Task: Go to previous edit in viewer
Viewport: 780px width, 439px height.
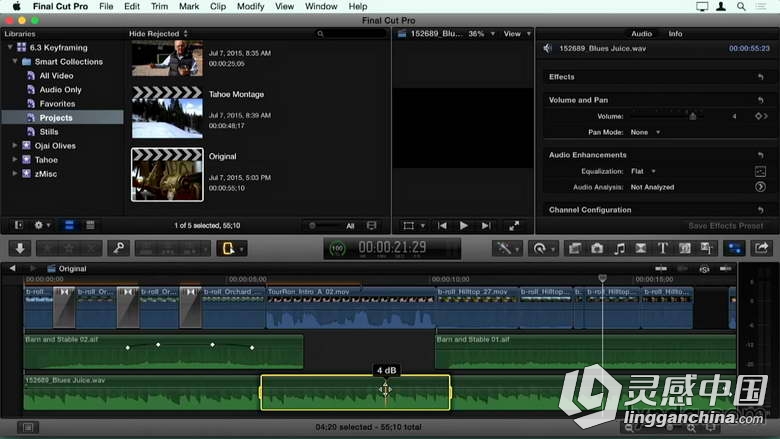Action: coord(442,226)
